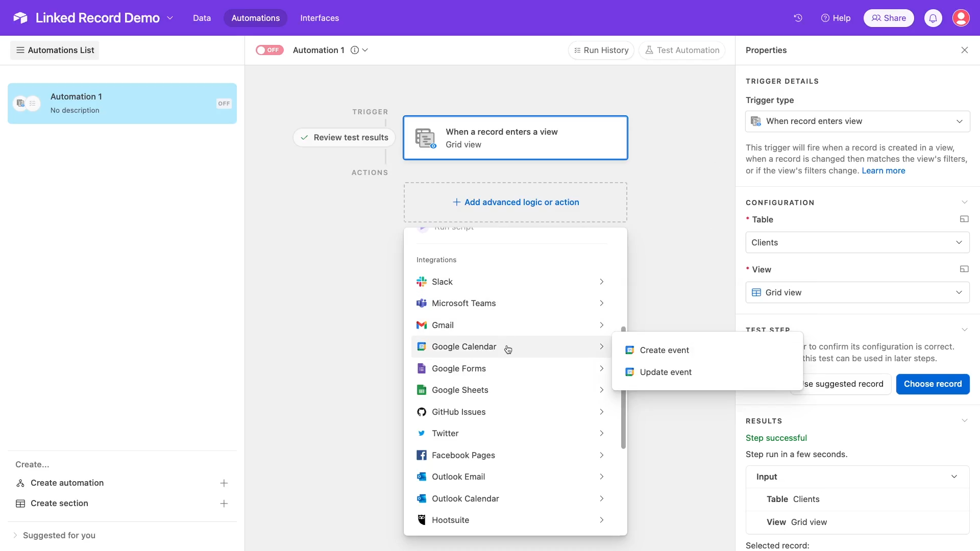
Task: Click Test Automation
Action: pos(682,50)
